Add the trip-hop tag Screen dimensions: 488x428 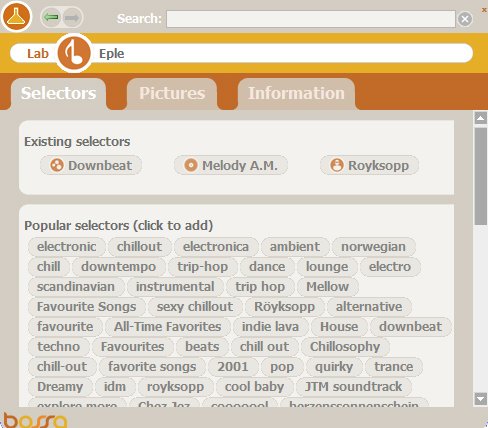click(x=203, y=267)
